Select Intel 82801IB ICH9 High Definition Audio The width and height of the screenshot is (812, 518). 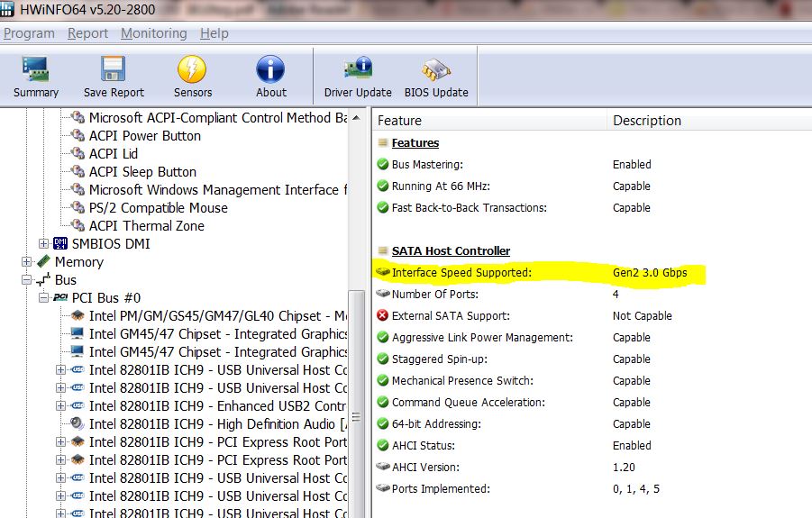(217, 423)
